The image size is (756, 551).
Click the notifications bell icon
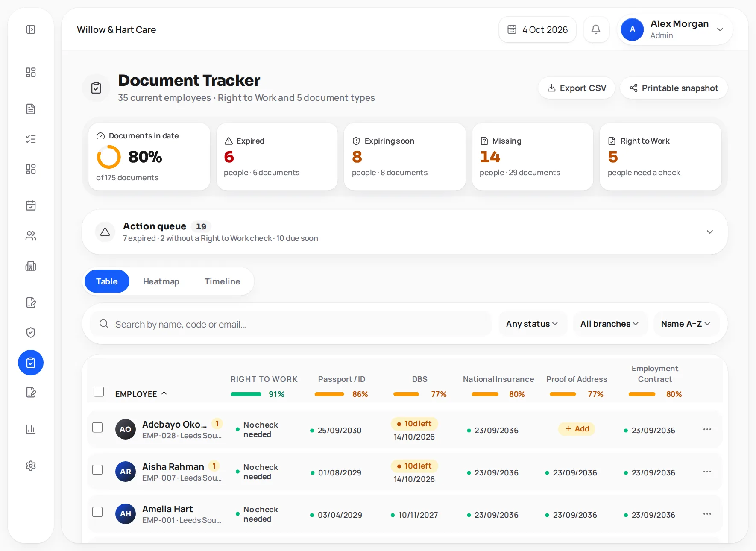click(596, 29)
